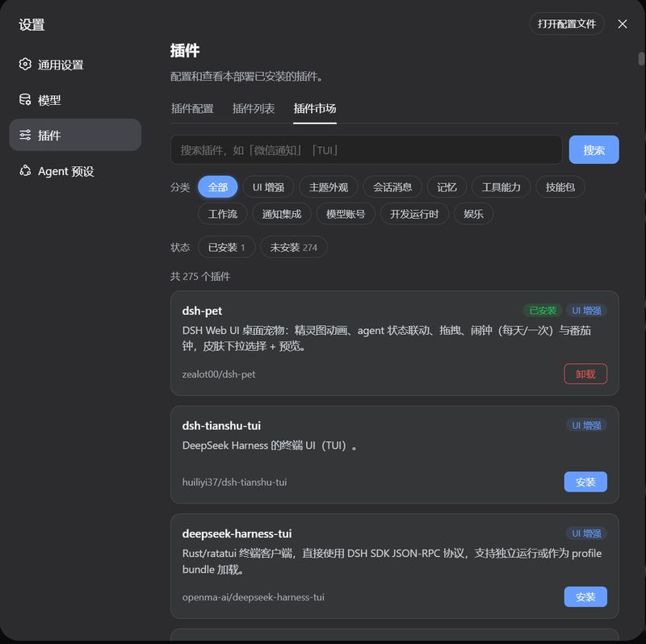Click the 配置和查看本部署已安装的插件 subtitle
This screenshot has width=646, height=644.
pos(246,76)
